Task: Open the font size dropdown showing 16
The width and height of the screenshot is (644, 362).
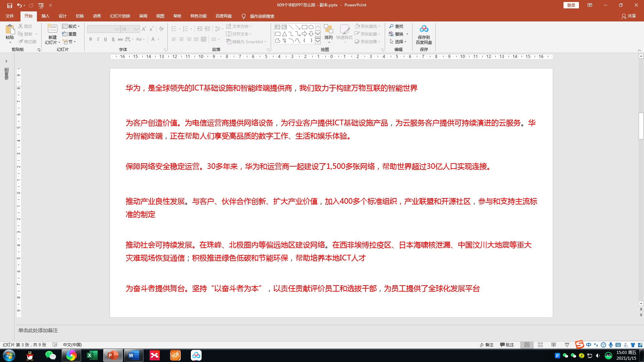Action: point(136,29)
